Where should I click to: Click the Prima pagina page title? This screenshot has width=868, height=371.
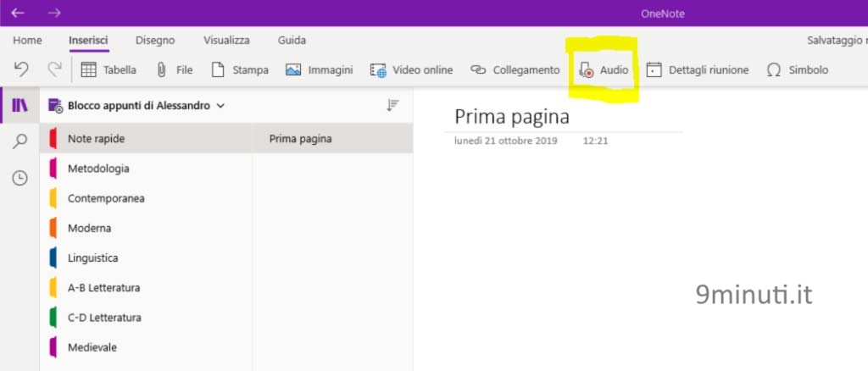point(512,117)
